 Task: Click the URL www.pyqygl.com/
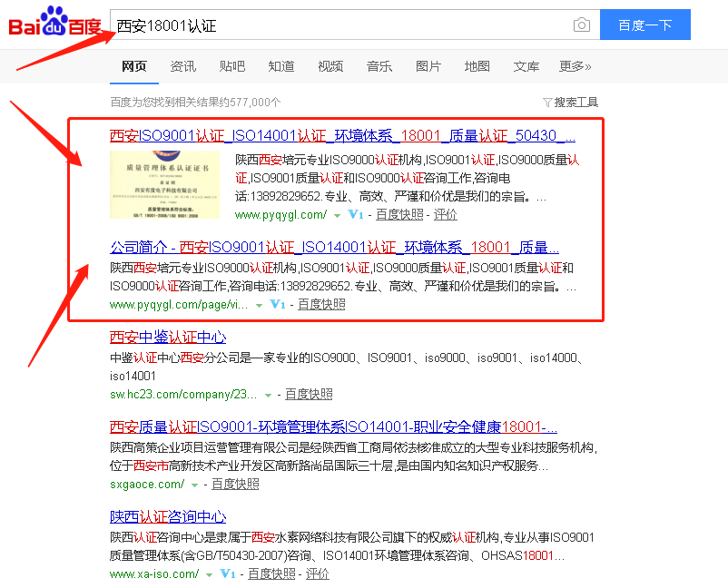[x=280, y=215]
